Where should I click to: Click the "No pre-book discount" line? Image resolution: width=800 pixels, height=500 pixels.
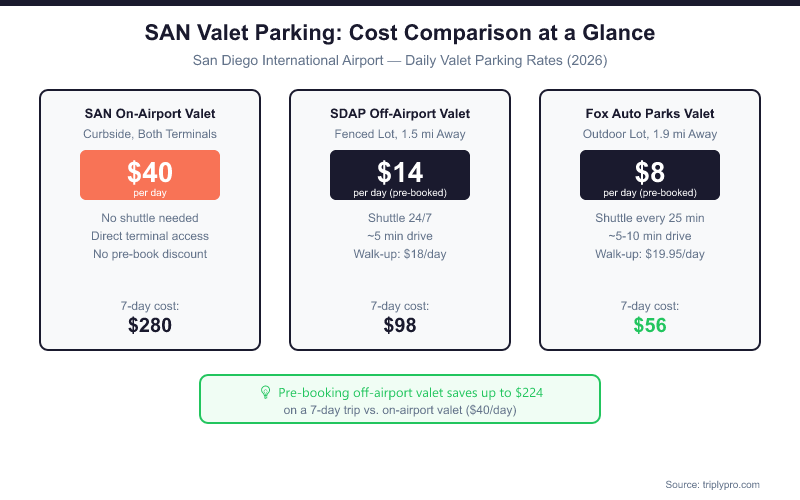pos(150,254)
